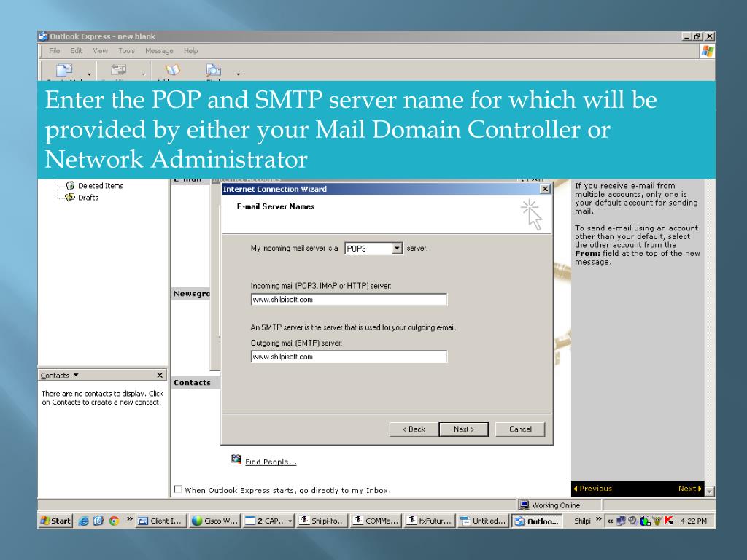This screenshot has height=560, width=747.
Task: Click the Outgoing mail SMTP server field
Action: point(349,357)
